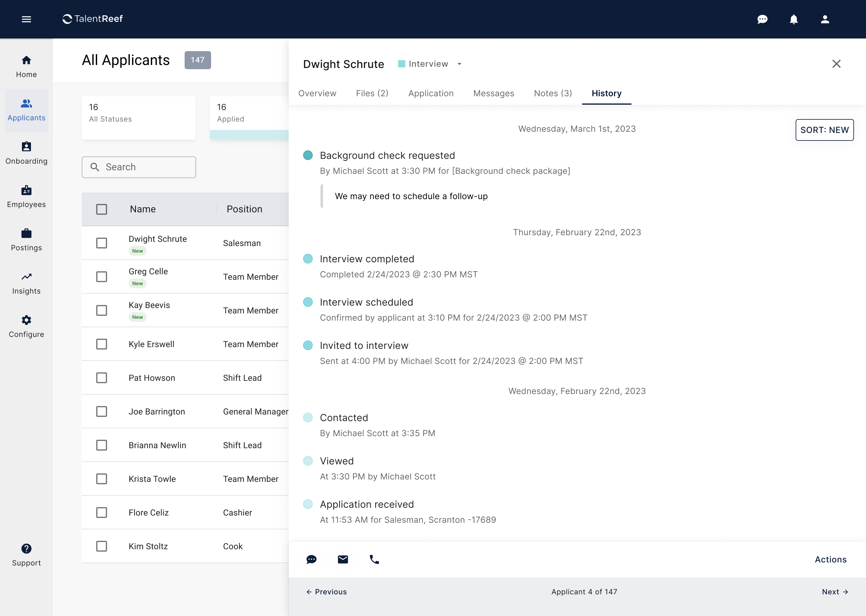Open the Actions menu
Image resolution: width=866 pixels, height=616 pixels.
830,559
